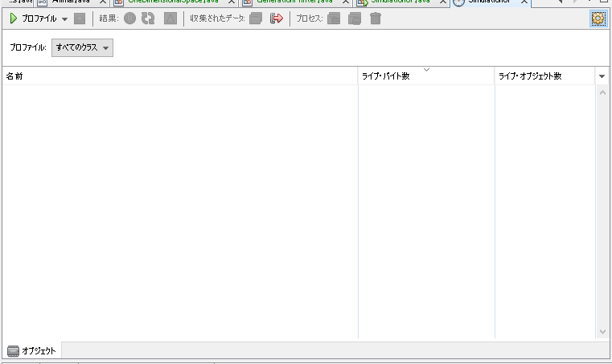Take a heap dump icon in toolbar
The image size is (612, 364).
355,18
